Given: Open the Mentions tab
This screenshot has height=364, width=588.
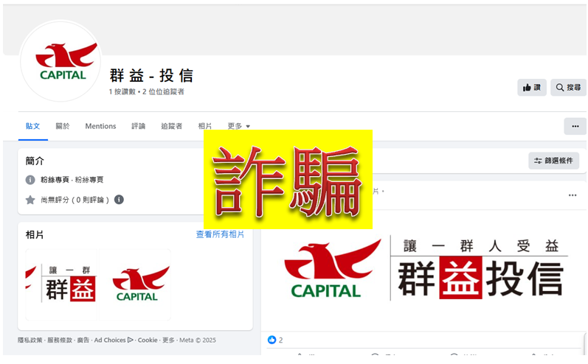Looking at the screenshot, I should (100, 126).
